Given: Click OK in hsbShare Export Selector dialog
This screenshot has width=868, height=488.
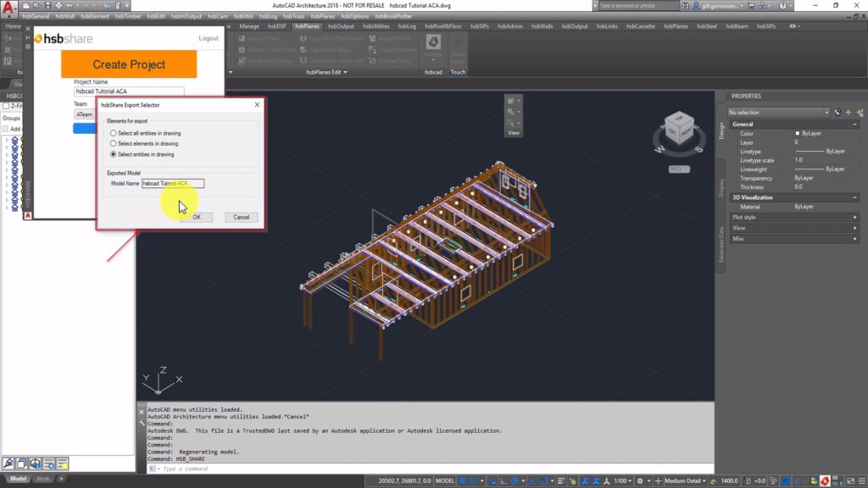Looking at the screenshot, I should 197,218.
